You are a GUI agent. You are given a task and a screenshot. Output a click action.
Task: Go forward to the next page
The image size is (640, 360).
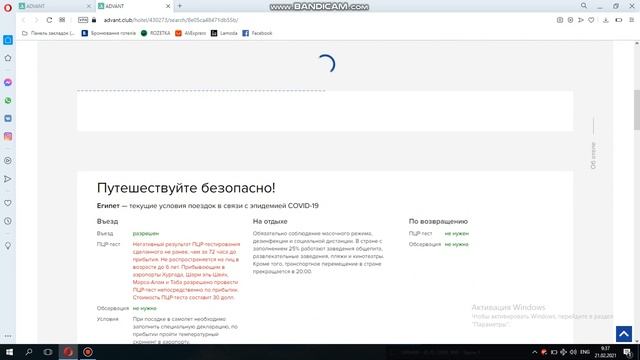coord(36,20)
